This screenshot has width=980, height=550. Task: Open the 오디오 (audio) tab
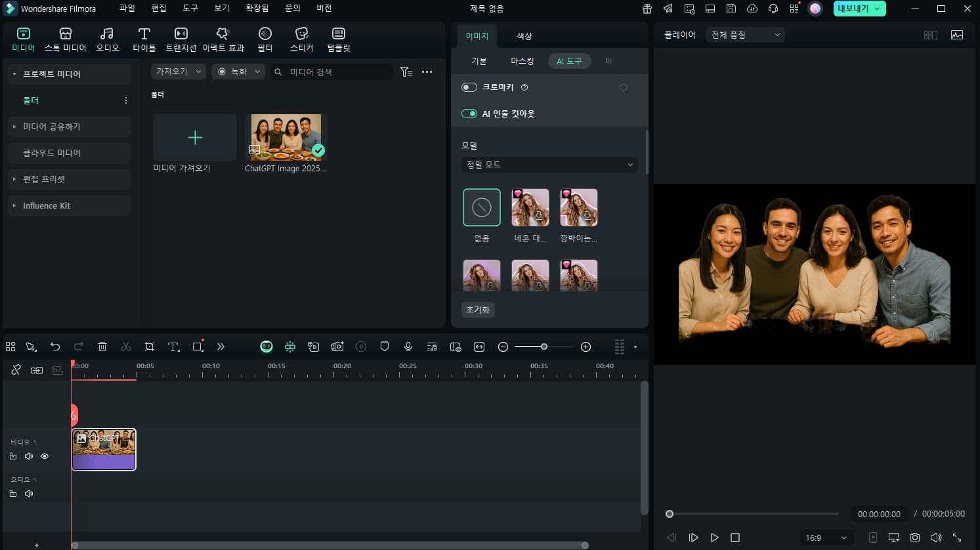[108, 39]
